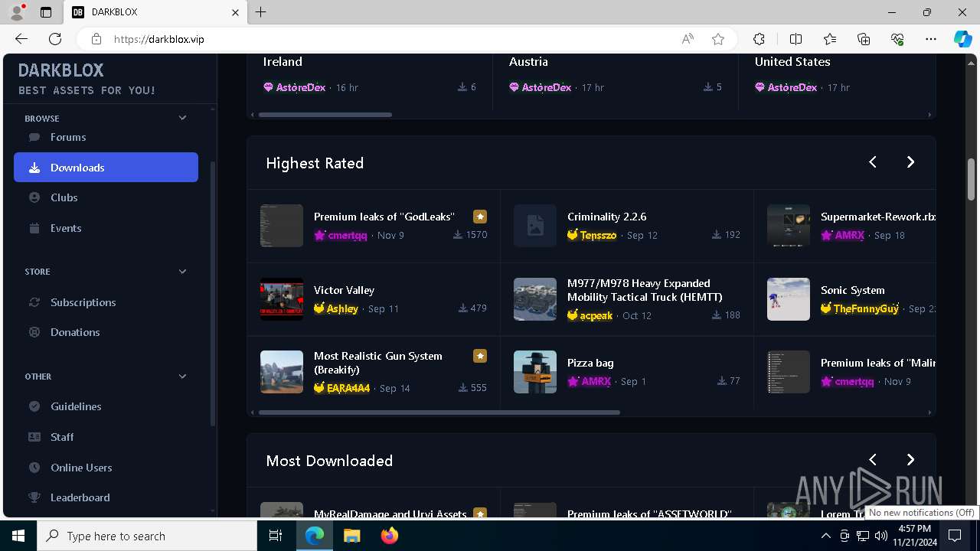Click the Guidelines checkmark icon
The width and height of the screenshot is (980, 551).
click(x=34, y=406)
